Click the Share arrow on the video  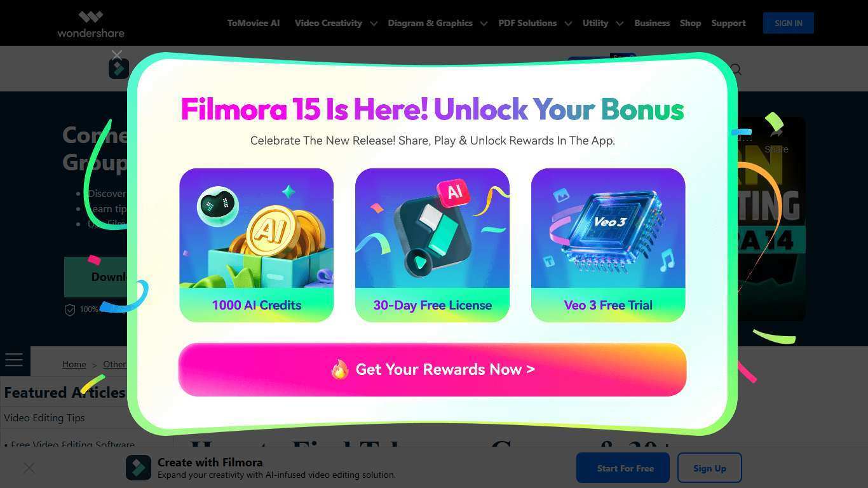pos(776,133)
